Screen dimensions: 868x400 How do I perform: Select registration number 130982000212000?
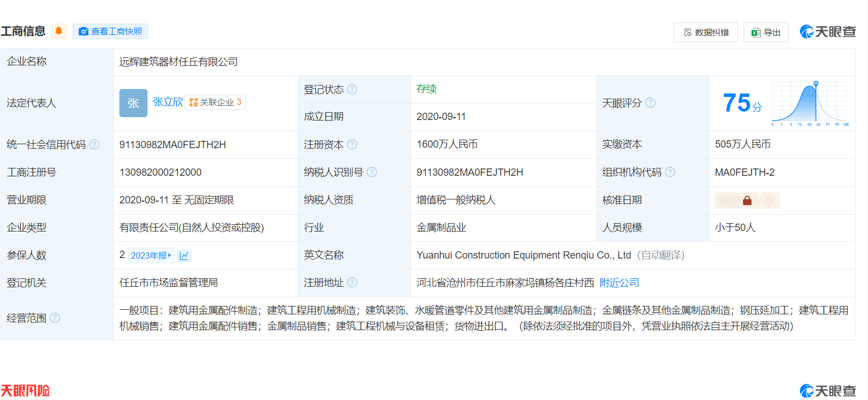pos(160,172)
